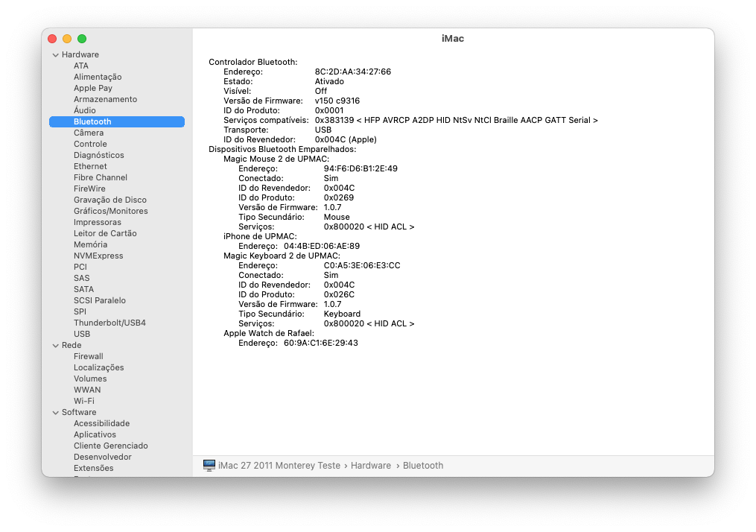Click the firmware value v150 c9316
756x532 pixels.
point(337,101)
